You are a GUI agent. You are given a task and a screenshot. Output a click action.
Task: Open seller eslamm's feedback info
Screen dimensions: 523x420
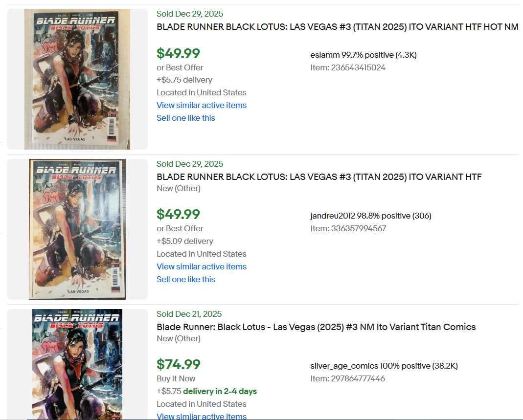pyautogui.click(x=363, y=55)
